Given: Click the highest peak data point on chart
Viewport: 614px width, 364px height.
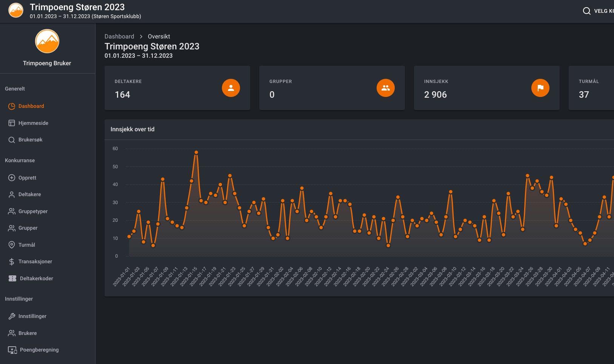Looking at the screenshot, I should pyautogui.click(x=196, y=152).
